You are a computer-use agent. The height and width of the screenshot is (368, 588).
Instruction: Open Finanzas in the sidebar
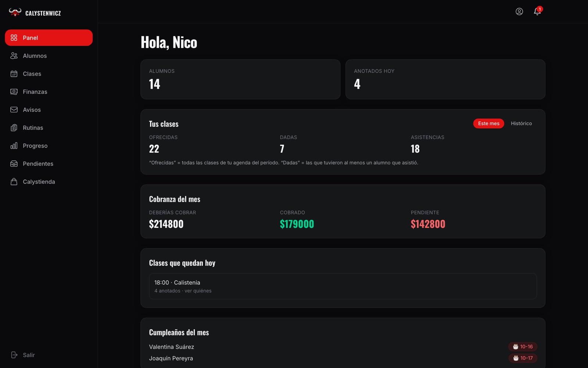pyautogui.click(x=49, y=92)
